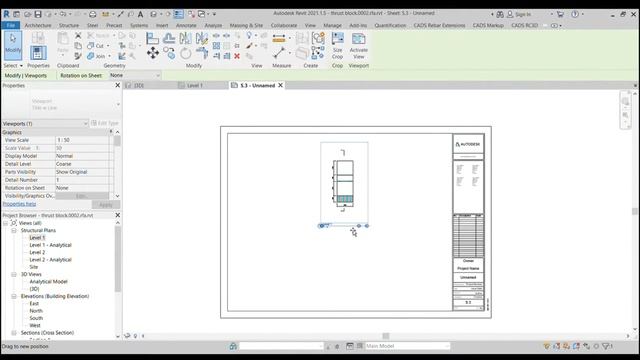Collapse the Sections (Cross Section) node
This screenshot has width=640, height=360.
14,333
